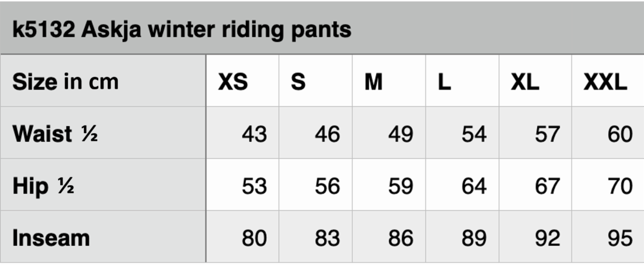This screenshot has height=265, width=644.
Task: Click the XXL column header
Action: pyautogui.click(x=605, y=83)
